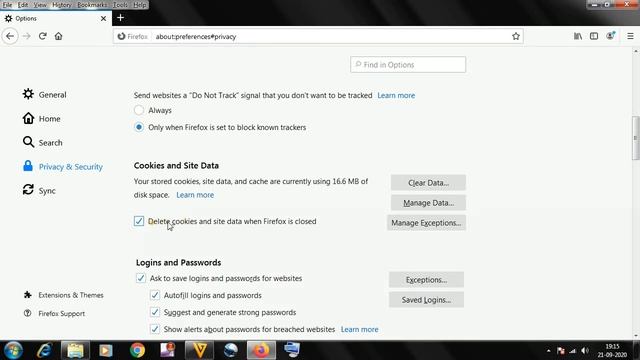Open the Tools menu

coord(120,5)
